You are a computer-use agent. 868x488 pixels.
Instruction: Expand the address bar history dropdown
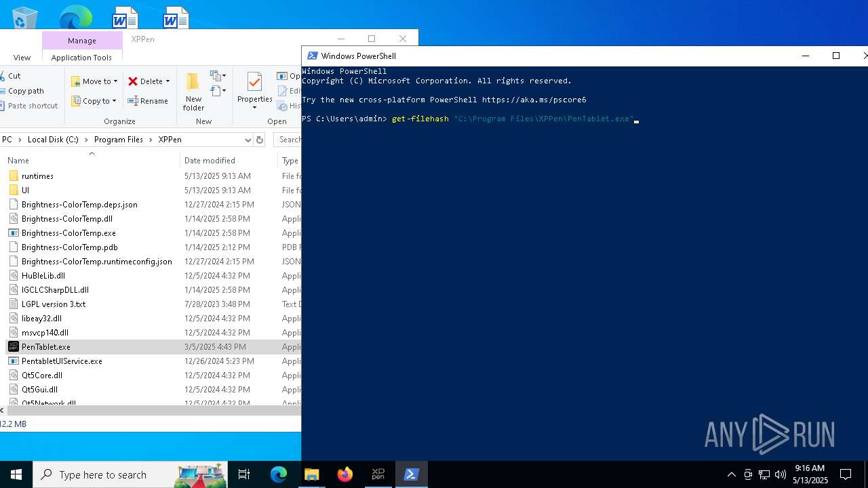coord(248,140)
